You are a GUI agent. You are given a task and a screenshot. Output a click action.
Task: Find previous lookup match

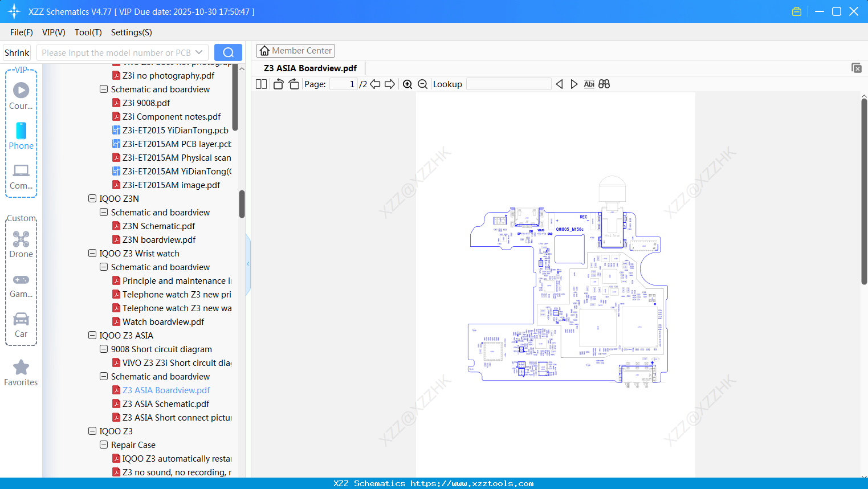pyautogui.click(x=559, y=84)
